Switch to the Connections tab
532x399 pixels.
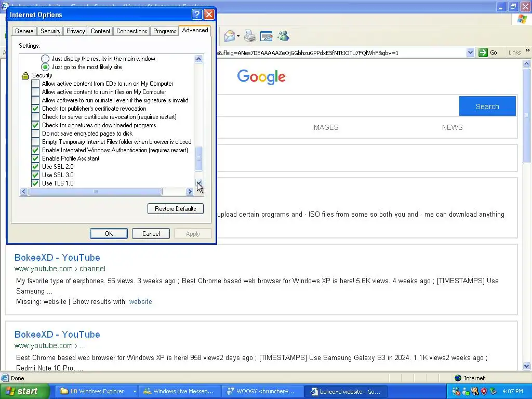point(131,31)
